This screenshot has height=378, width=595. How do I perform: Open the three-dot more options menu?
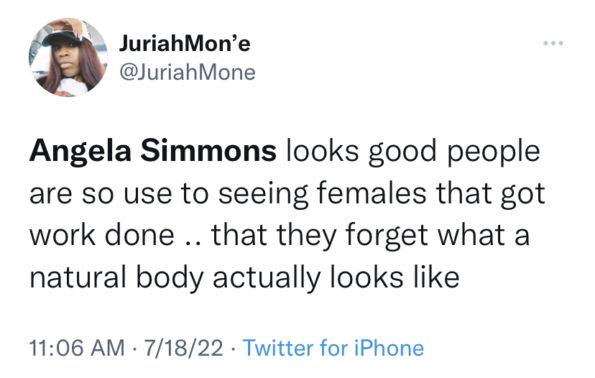[x=553, y=43]
